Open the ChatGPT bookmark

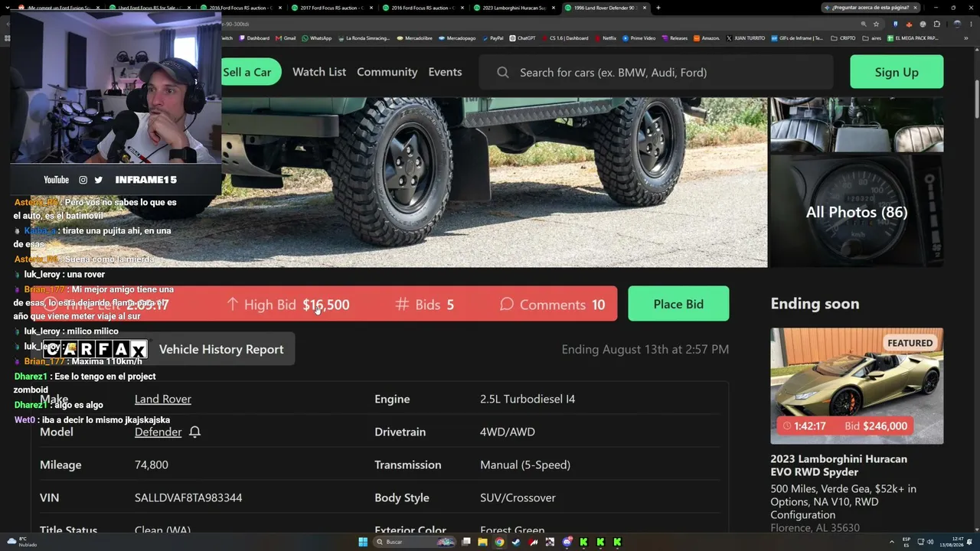point(522,38)
